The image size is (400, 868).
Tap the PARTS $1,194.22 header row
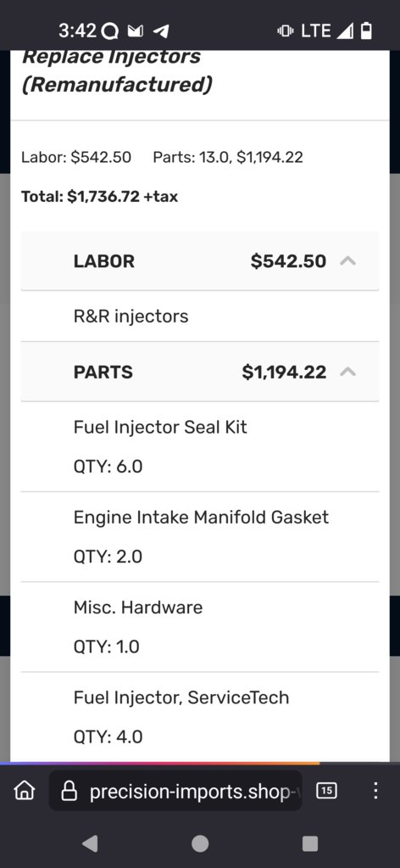(200, 372)
